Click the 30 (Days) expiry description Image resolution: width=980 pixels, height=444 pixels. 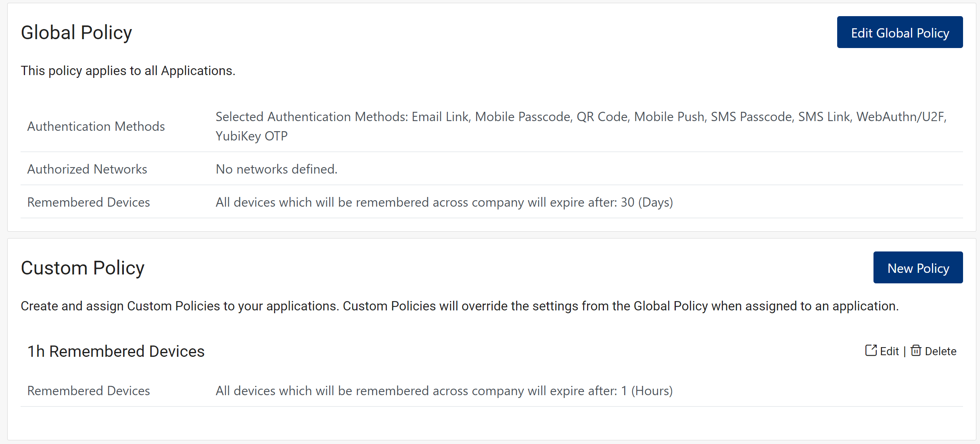(444, 202)
